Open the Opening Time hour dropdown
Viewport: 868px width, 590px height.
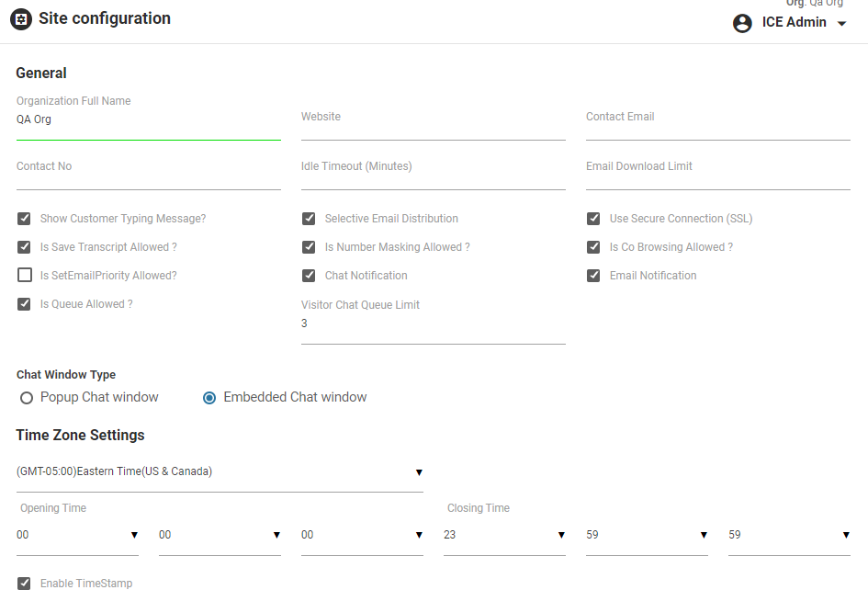click(x=77, y=535)
